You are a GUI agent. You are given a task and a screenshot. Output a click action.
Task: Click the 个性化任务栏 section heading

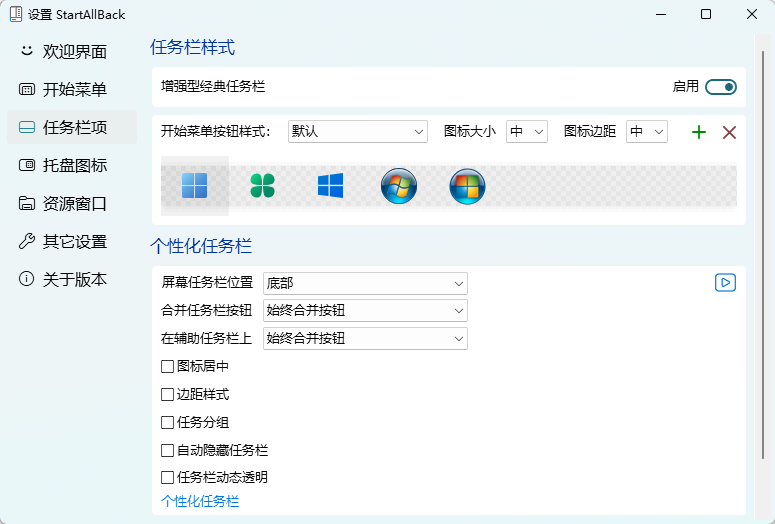(x=201, y=246)
